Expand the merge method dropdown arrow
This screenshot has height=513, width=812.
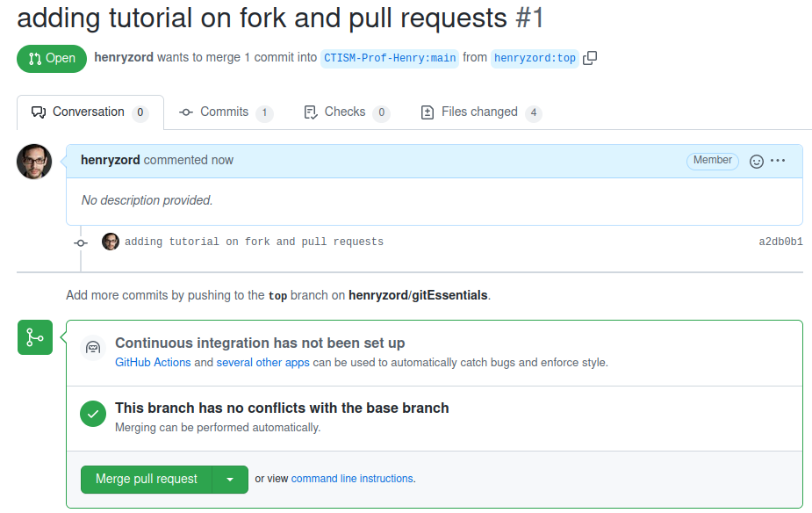[230, 480]
